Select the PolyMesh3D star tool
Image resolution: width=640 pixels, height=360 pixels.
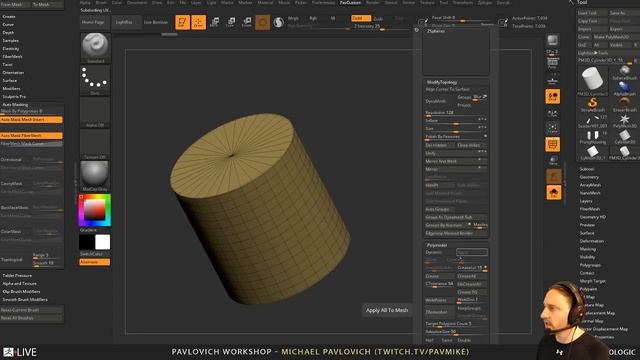point(624,121)
